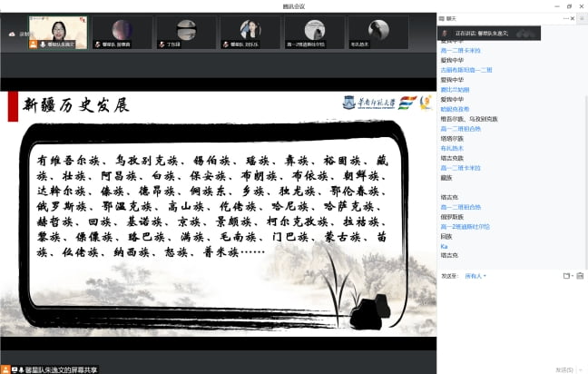Select the 丁东祥 participant thumbnail

click(x=186, y=32)
